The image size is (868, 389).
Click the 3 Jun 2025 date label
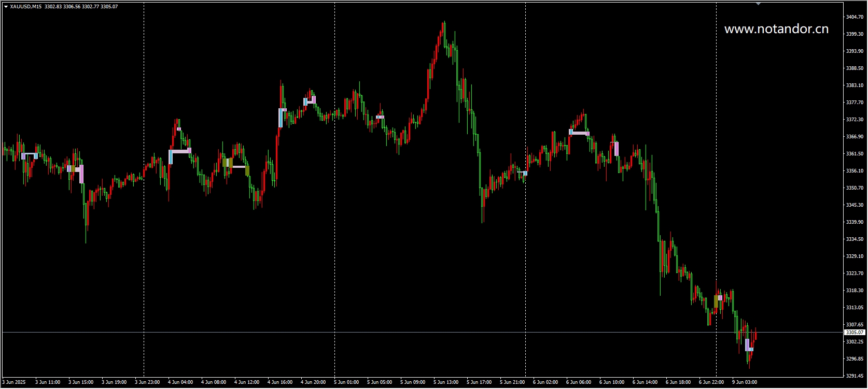tap(14, 382)
